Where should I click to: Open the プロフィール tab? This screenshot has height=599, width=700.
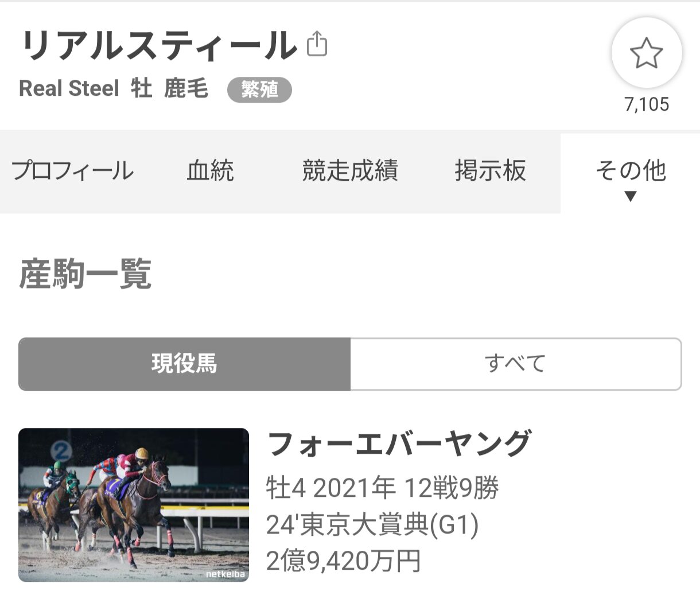point(72,171)
